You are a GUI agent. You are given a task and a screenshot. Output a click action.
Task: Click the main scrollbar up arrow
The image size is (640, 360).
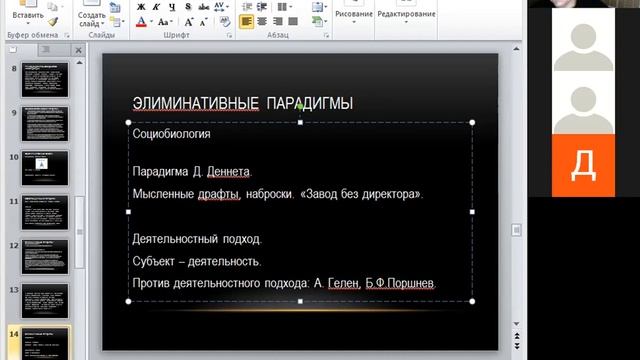click(x=516, y=49)
